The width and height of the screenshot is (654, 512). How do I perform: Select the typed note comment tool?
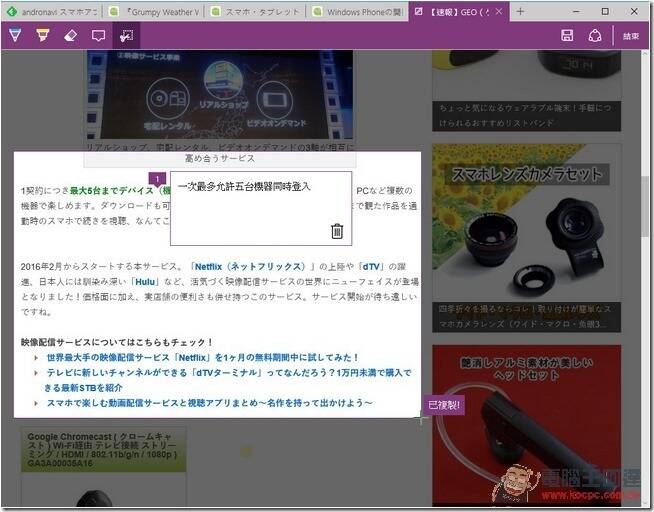(98, 35)
